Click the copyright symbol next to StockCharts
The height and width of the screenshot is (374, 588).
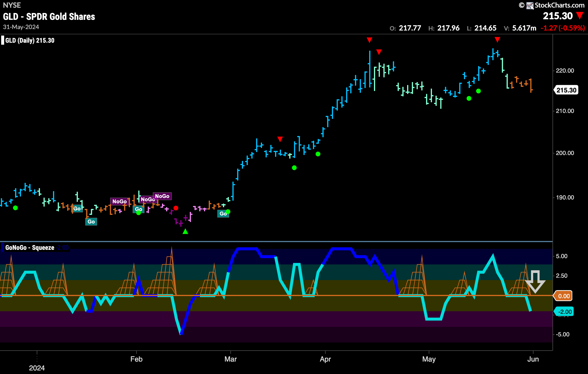tap(522, 5)
